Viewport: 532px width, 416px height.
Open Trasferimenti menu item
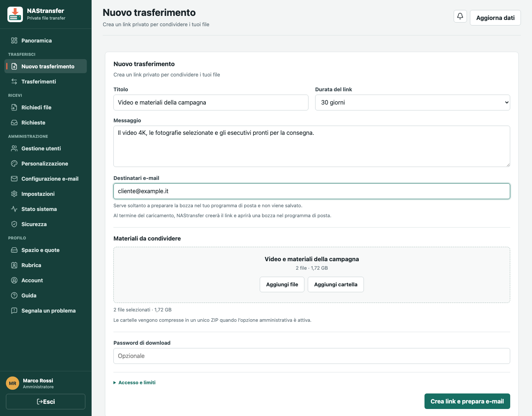(x=46, y=82)
